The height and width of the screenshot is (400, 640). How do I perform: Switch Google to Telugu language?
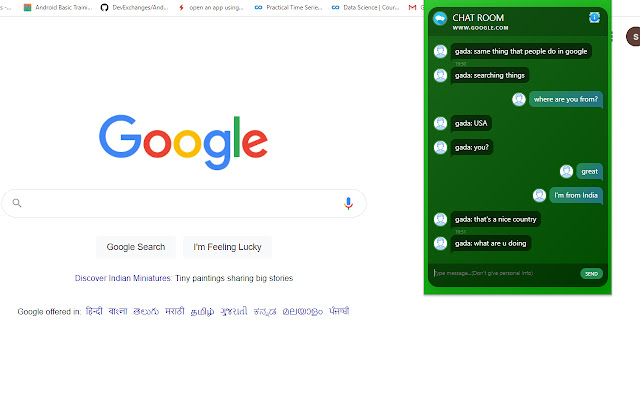click(x=146, y=311)
